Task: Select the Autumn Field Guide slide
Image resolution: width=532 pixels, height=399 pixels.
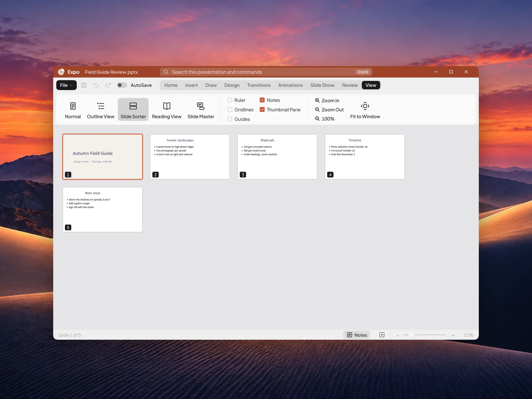Action: [x=102, y=157]
